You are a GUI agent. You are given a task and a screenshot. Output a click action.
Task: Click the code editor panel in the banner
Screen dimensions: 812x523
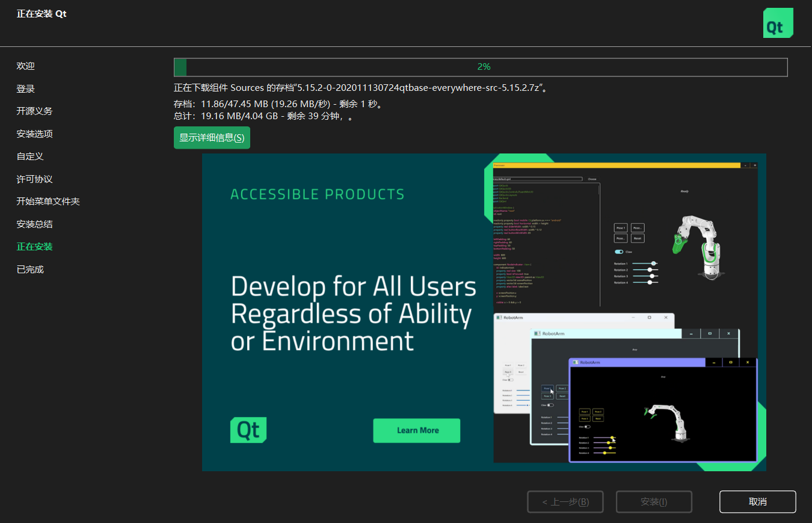tap(546, 244)
